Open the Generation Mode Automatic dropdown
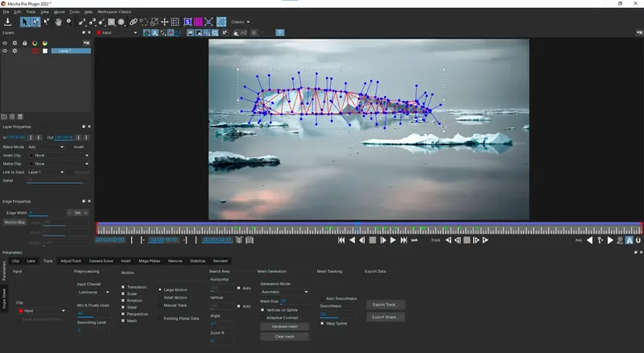 [x=284, y=292]
